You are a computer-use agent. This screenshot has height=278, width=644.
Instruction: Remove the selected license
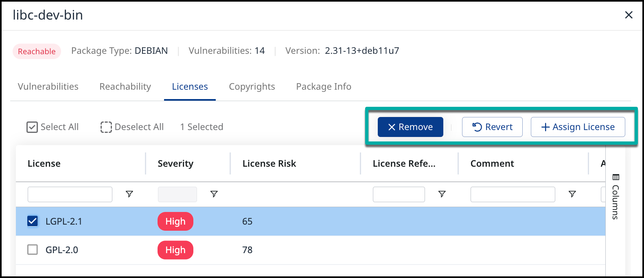(x=410, y=127)
